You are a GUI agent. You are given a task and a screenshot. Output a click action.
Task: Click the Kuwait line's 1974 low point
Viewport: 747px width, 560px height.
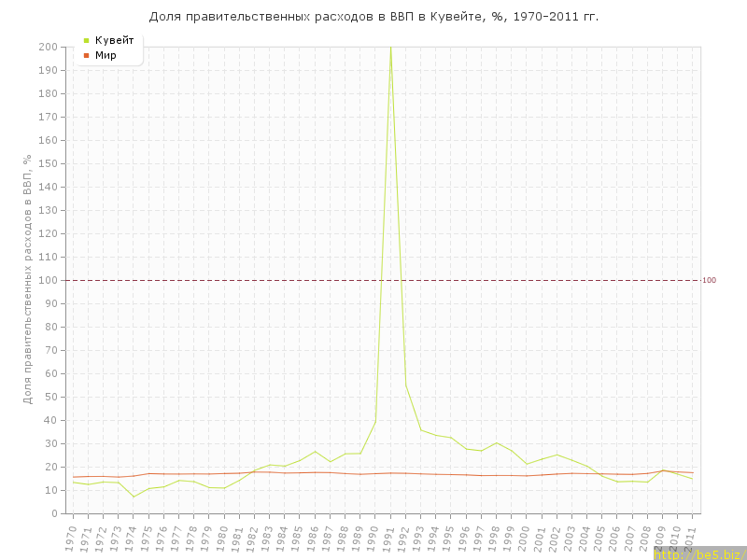point(134,496)
